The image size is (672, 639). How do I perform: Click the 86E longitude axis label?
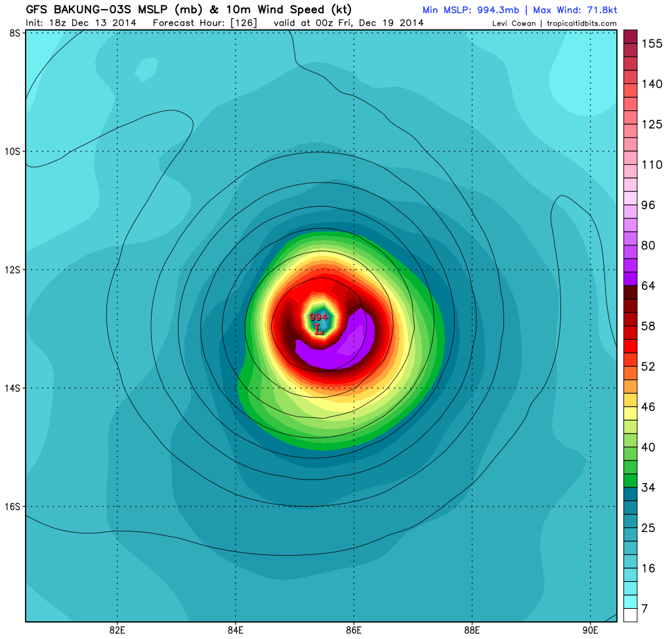(354, 631)
